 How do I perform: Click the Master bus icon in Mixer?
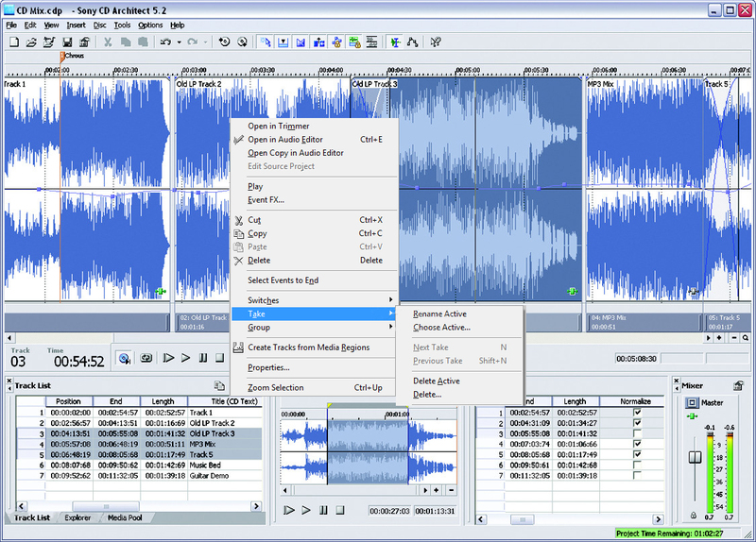tap(692, 403)
